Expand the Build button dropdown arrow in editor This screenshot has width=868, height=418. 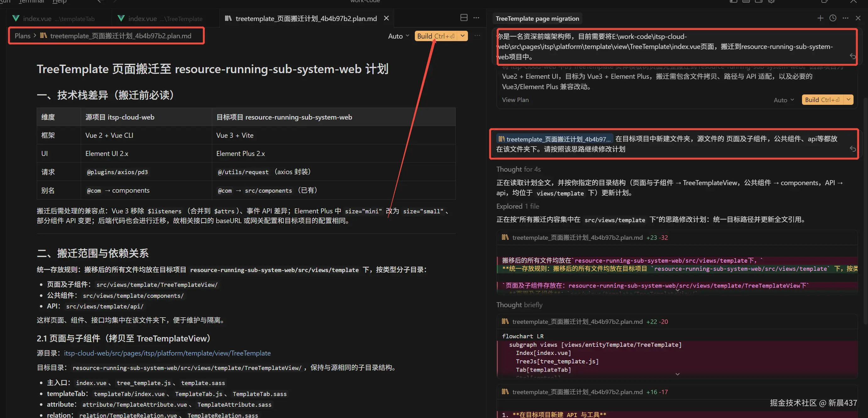point(463,36)
